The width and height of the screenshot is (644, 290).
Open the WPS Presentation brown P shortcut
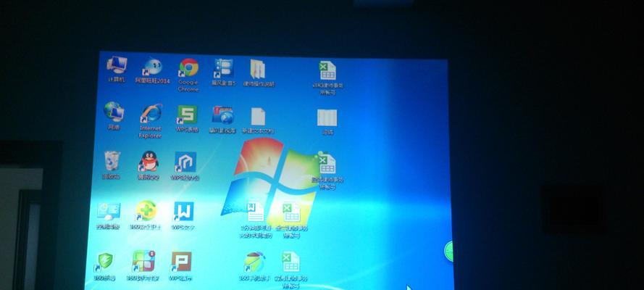tap(181, 266)
